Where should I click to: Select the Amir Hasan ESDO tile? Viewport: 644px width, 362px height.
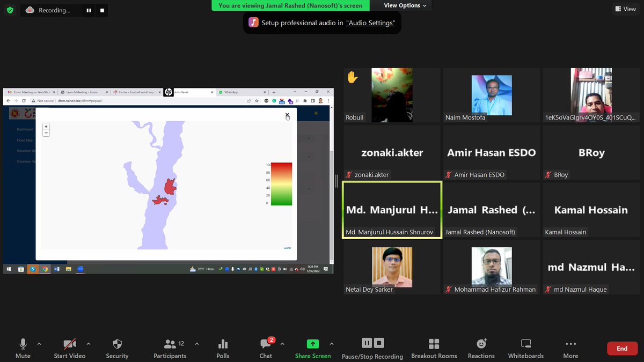(x=492, y=152)
